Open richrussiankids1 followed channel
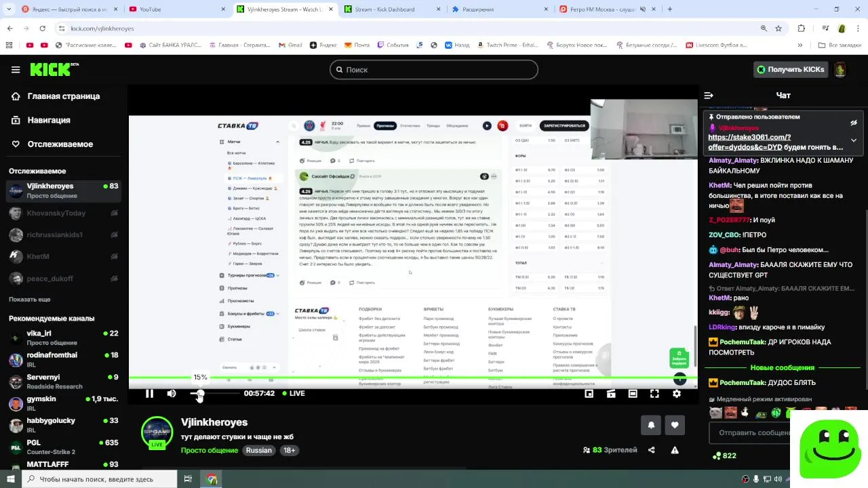Screen dimensions: 868x488 pos(63,235)
